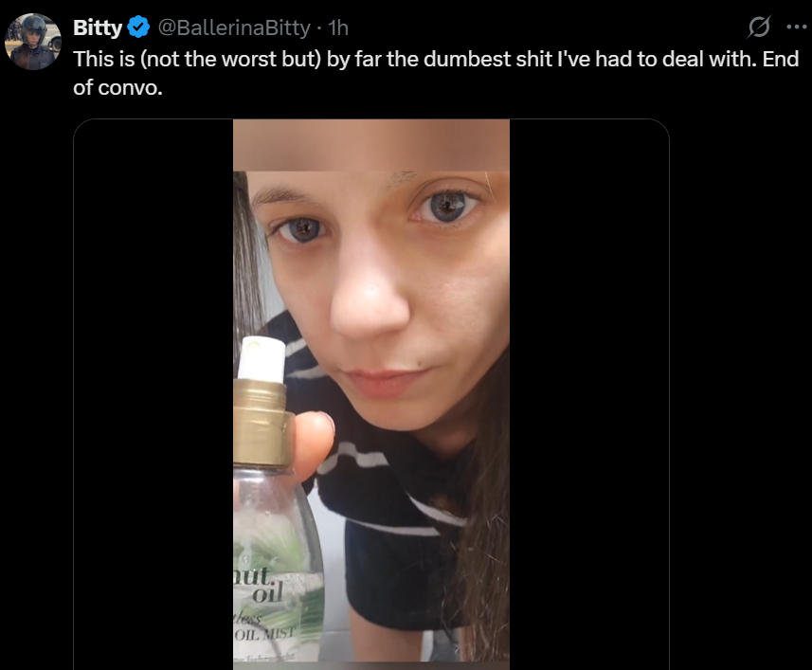Open the Grok slashed-circle icon
The height and width of the screenshot is (670, 812).
759,27
